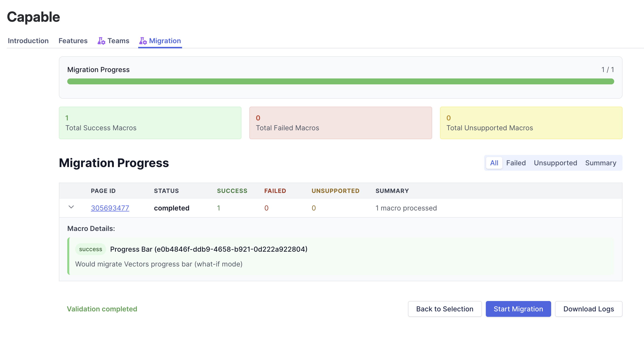Select the All filter option
This screenshot has width=644, height=340.
click(x=494, y=163)
